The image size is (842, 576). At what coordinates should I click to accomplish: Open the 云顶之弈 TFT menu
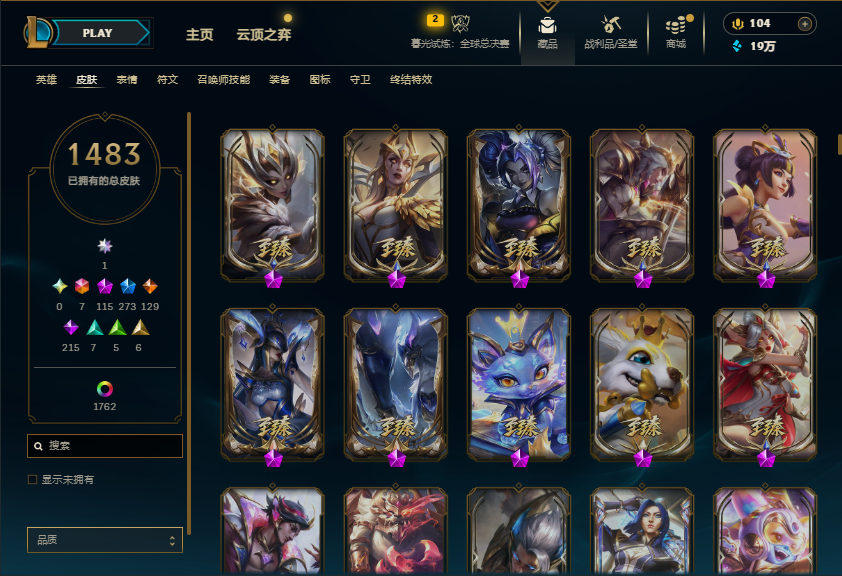[264, 35]
